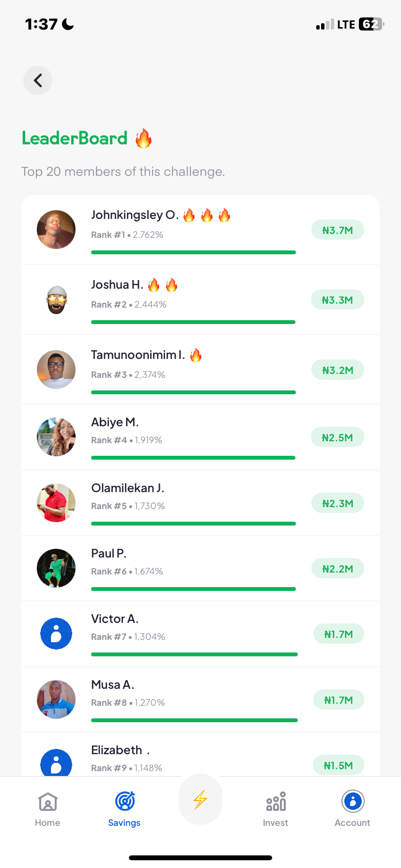Tap the Savings tab label

[x=124, y=823]
